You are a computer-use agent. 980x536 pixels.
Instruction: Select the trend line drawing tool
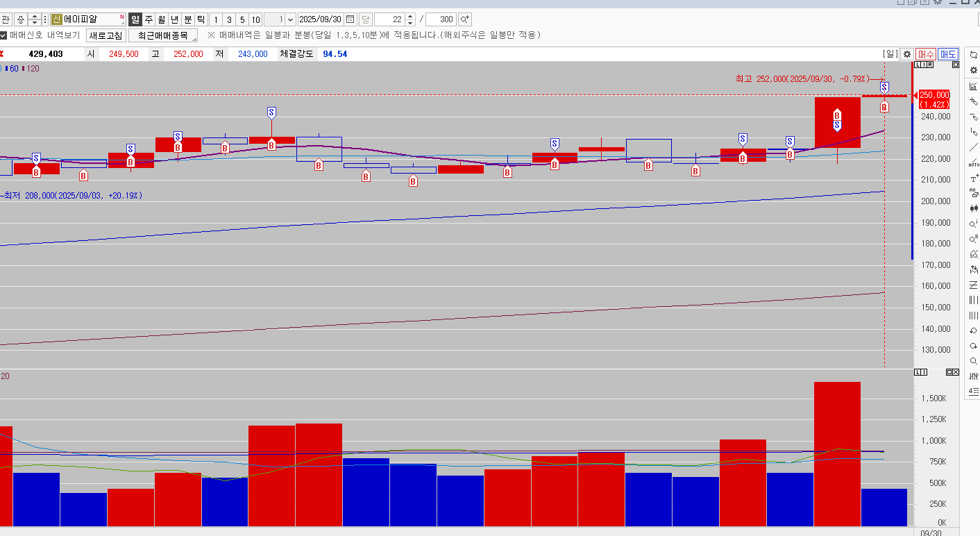pyautogui.click(x=974, y=147)
